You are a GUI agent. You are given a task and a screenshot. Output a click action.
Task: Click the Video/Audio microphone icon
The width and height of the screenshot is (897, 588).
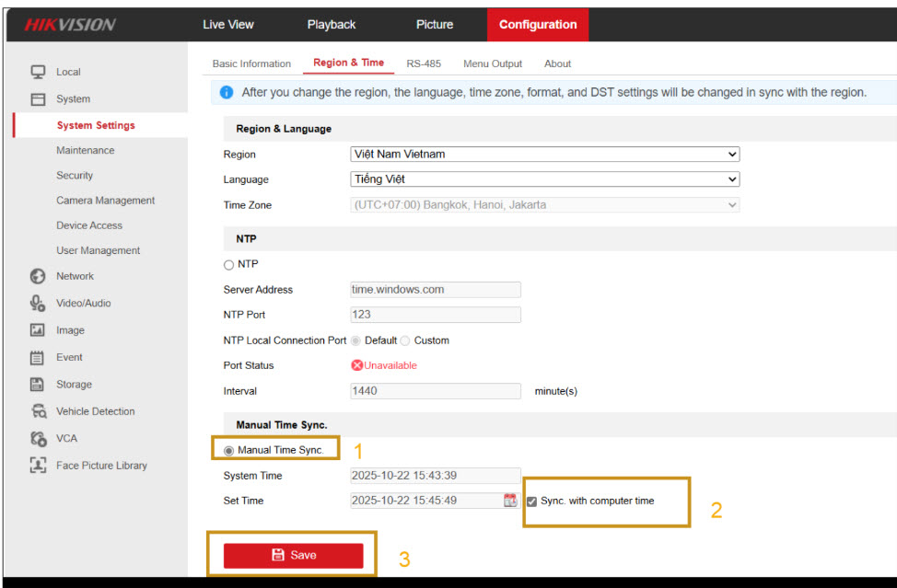click(x=39, y=303)
